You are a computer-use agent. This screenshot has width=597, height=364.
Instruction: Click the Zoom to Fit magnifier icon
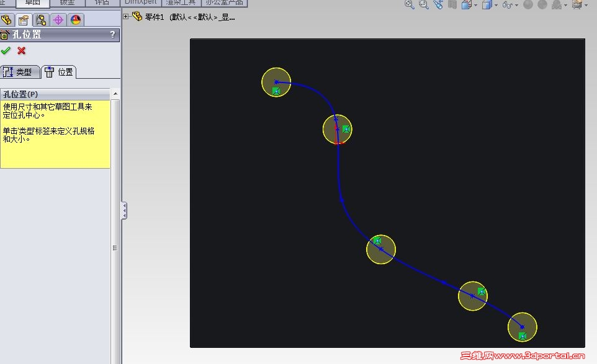pos(410,4)
